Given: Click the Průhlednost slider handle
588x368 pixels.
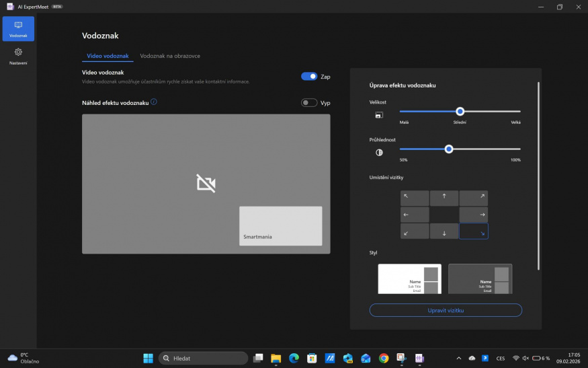Looking at the screenshot, I should click(449, 149).
